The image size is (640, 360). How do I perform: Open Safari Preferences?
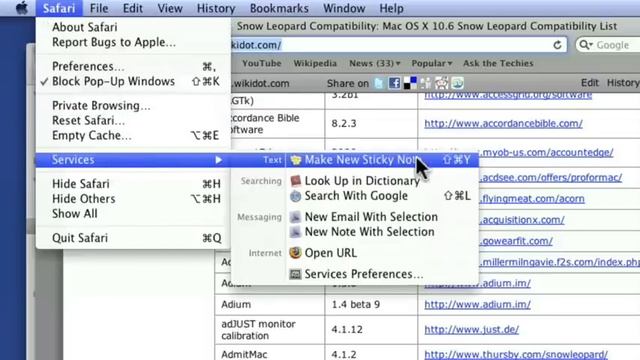(133, 66)
